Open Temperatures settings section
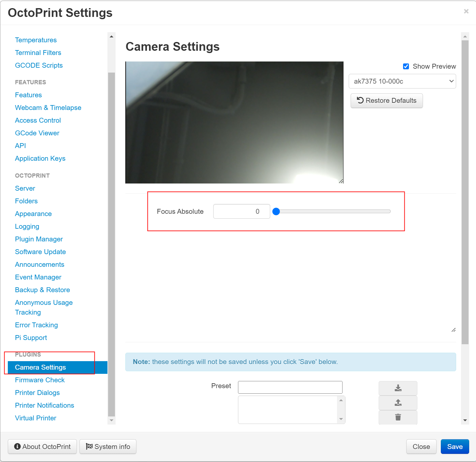 (x=36, y=40)
